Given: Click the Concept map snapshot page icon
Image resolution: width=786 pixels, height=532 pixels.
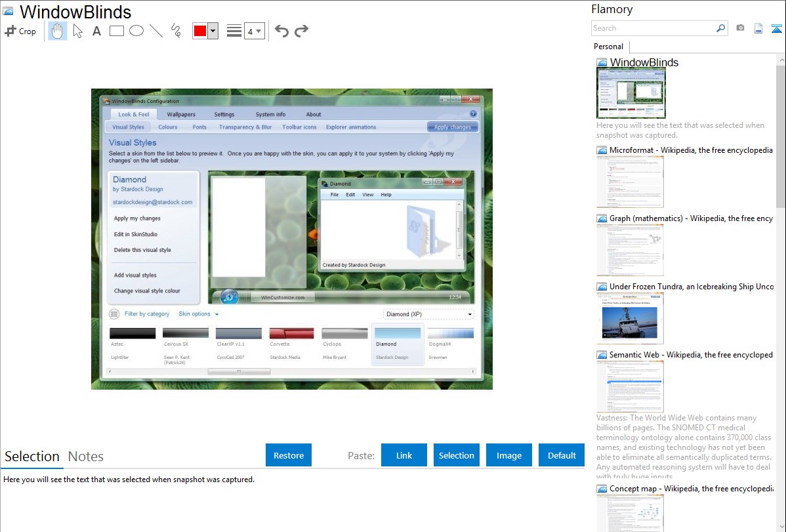Looking at the screenshot, I should tap(602, 489).
